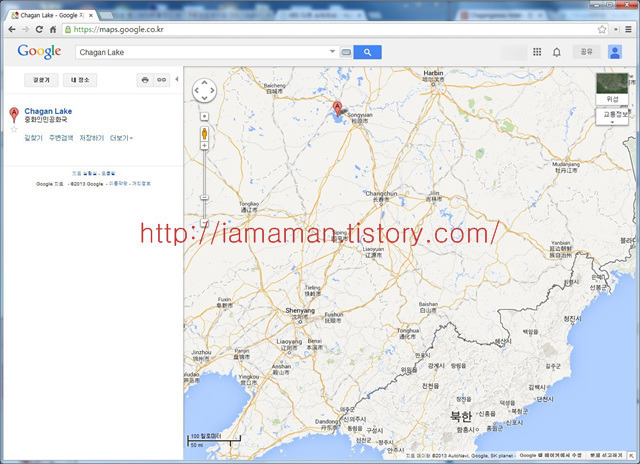Pan the map down with the compass arrow
Screen dimensions: 640x464
coord(204,98)
